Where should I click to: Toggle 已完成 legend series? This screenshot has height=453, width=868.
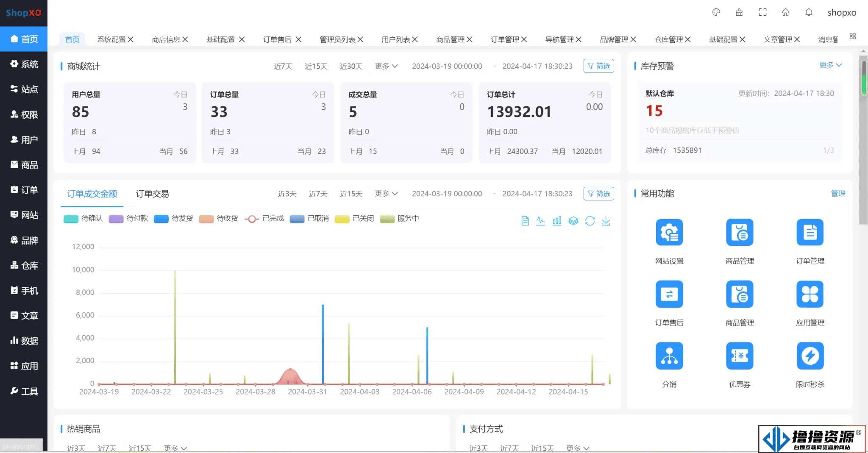[264, 219]
